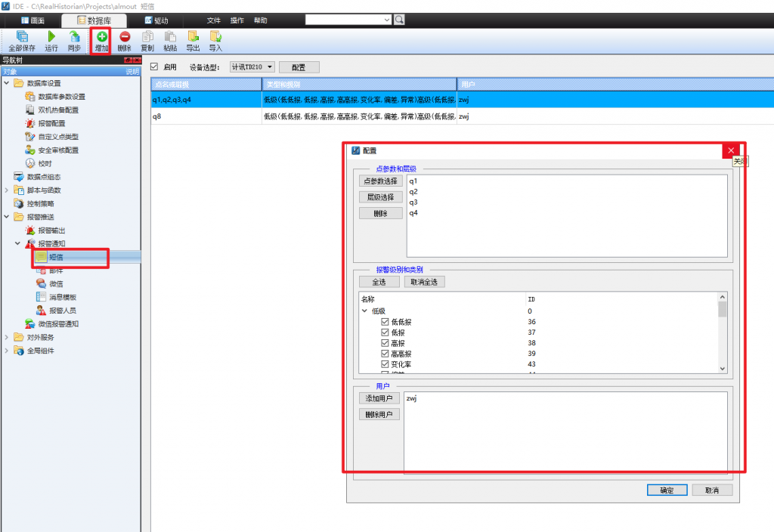
Task: Click 删除用户 button
Action: [379, 415]
